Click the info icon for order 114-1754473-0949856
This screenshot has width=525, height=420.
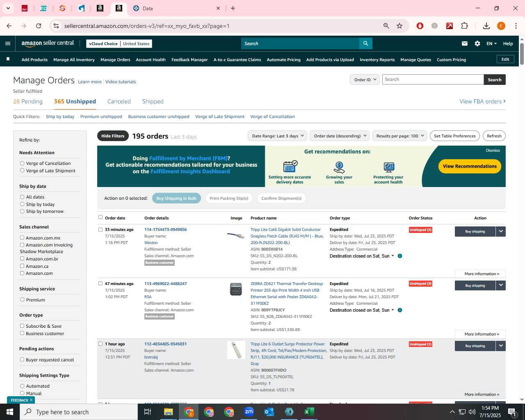coord(400,256)
